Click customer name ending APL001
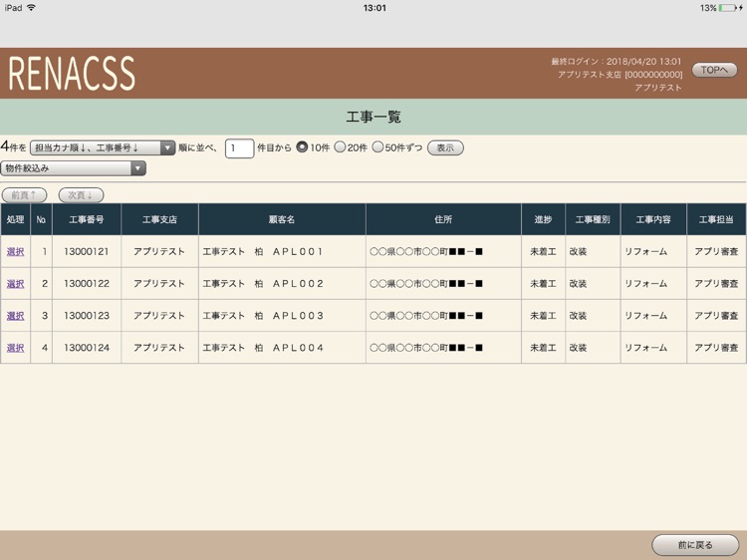Image resolution: width=747 pixels, height=560 pixels. click(263, 252)
